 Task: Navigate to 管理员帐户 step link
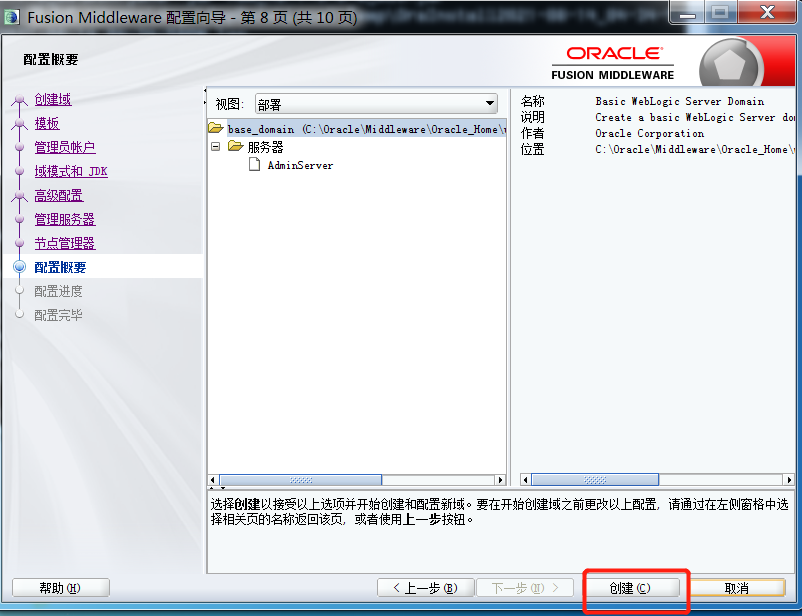[65, 147]
